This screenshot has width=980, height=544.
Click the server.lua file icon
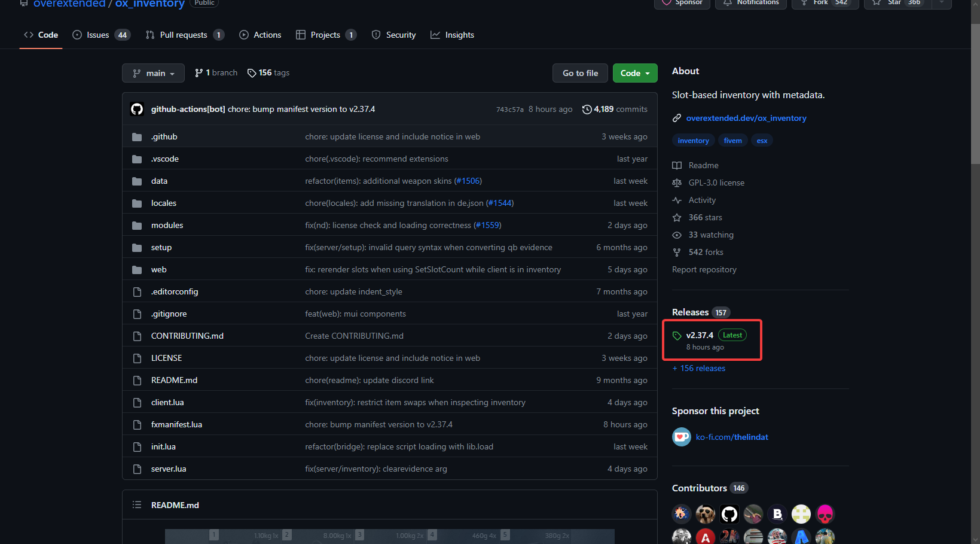137,469
